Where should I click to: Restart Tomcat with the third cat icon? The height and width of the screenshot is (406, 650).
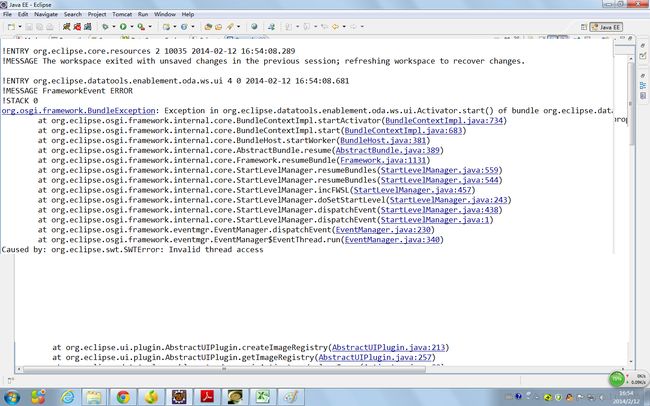(x=87, y=27)
